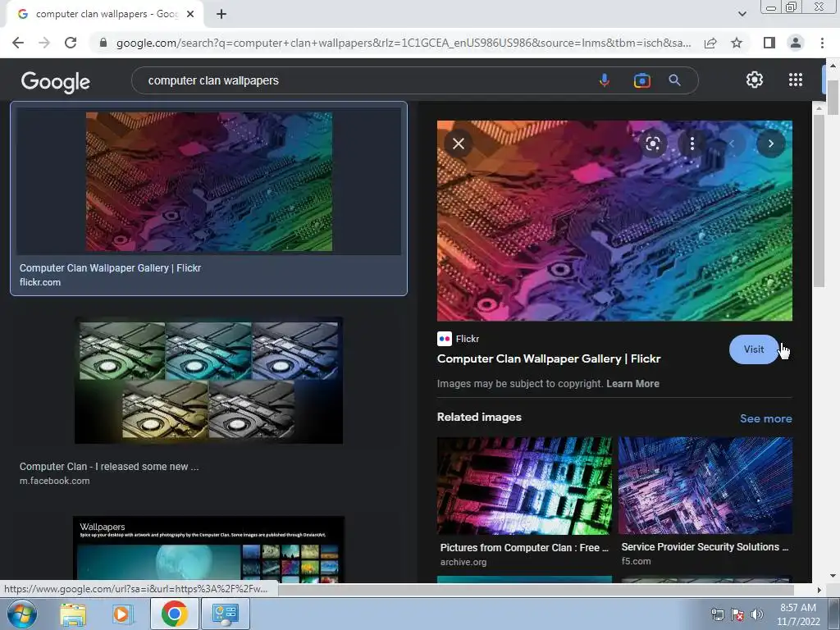Reload the current page
Screen dimensions: 840x630
tap(71, 43)
